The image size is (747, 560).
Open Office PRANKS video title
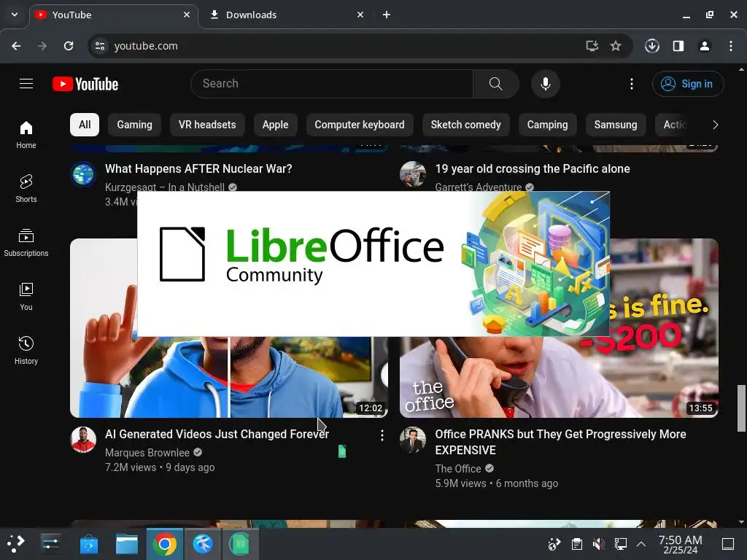point(561,442)
